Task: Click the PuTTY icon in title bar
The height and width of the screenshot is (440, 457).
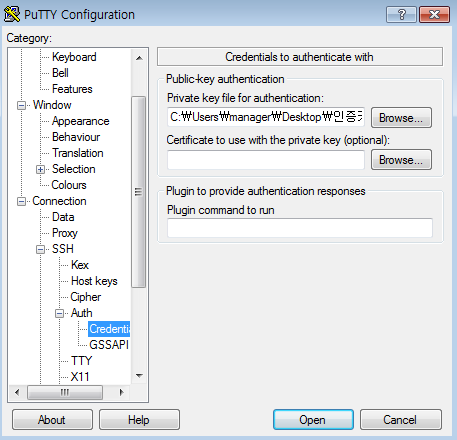Action: point(12,14)
